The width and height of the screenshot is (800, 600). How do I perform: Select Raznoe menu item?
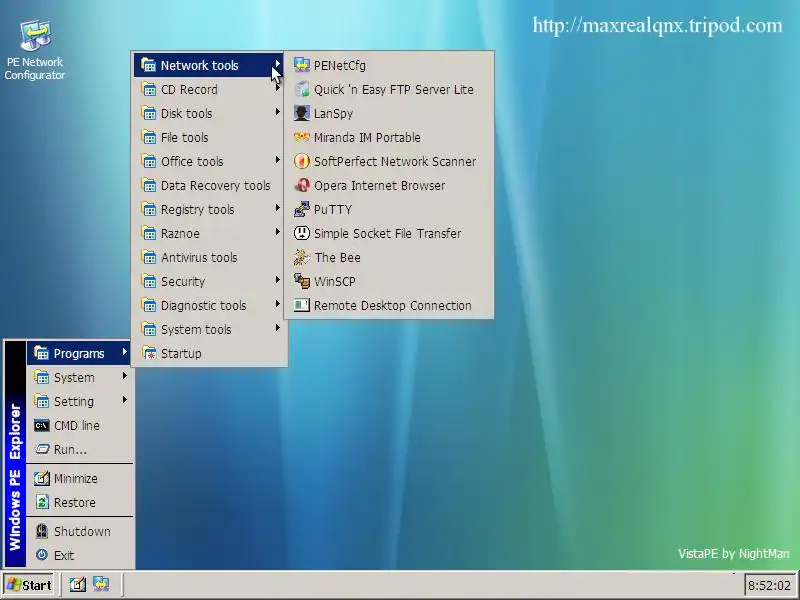pyautogui.click(x=209, y=233)
